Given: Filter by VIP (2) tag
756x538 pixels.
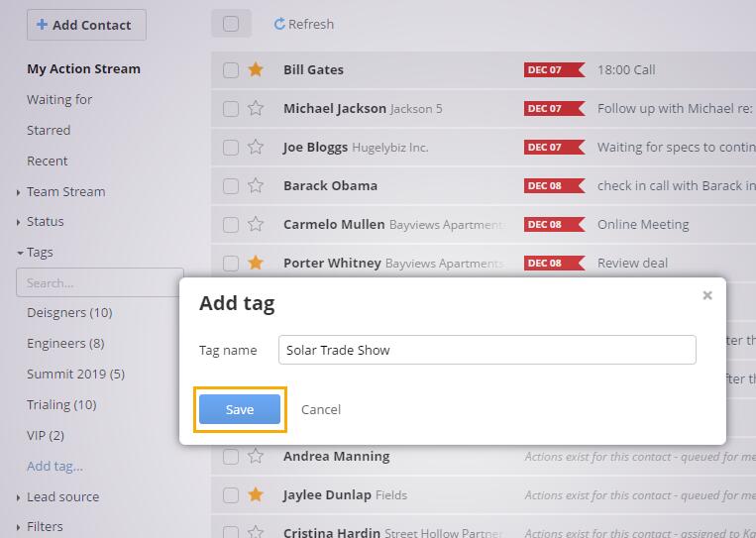Looking at the screenshot, I should click(46, 435).
